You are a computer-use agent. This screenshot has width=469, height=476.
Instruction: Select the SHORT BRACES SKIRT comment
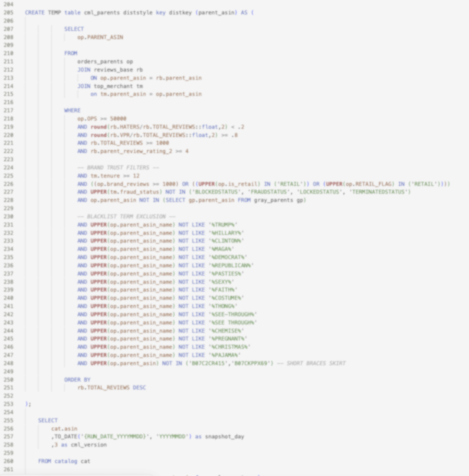[x=315, y=363]
